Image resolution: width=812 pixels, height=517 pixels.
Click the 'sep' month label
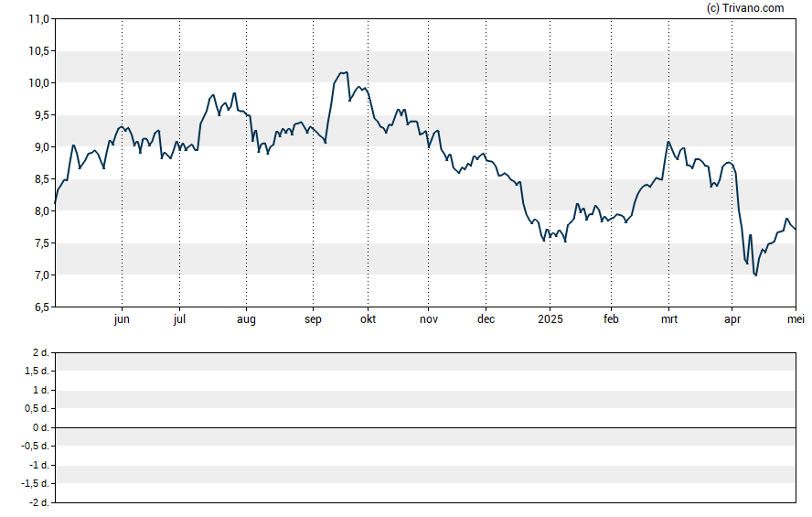coord(313,319)
